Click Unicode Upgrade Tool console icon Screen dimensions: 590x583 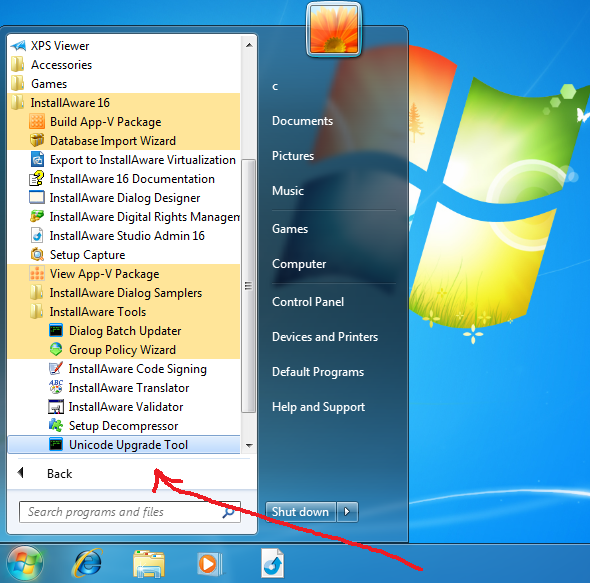[56, 444]
